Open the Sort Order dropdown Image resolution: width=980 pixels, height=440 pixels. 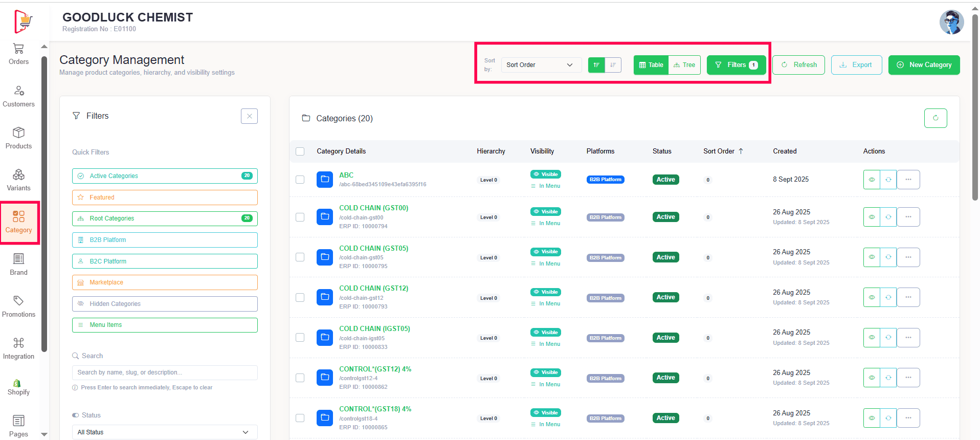[541, 65]
